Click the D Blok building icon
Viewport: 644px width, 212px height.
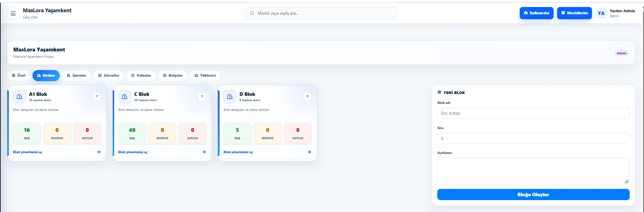(x=230, y=97)
